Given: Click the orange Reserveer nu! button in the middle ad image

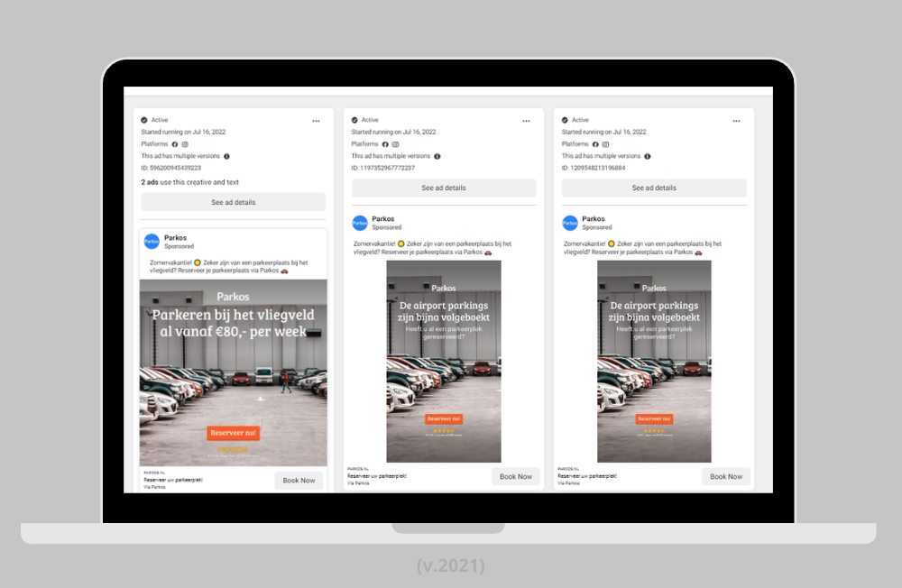Looking at the screenshot, I should coord(444,418).
